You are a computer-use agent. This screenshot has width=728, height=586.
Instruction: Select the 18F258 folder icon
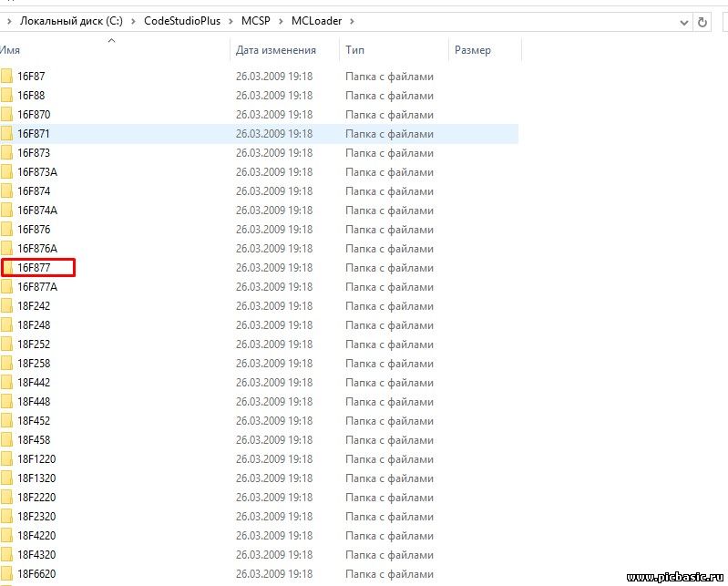6,363
